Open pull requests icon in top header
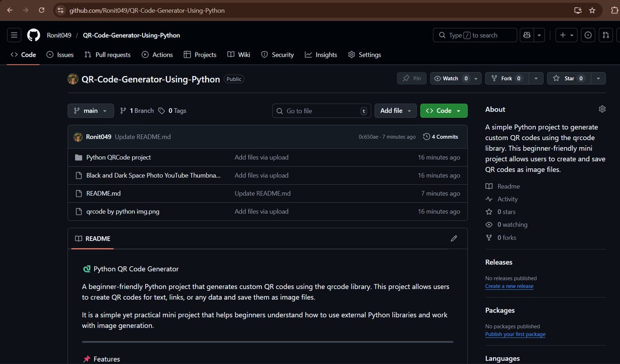 click(x=606, y=35)
